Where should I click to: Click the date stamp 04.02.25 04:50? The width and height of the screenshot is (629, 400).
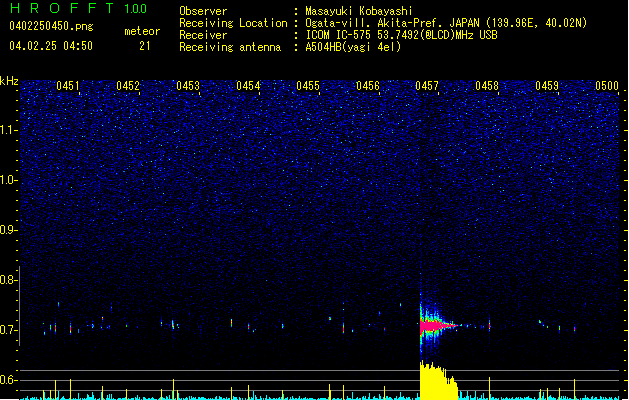tap(51, 46)
